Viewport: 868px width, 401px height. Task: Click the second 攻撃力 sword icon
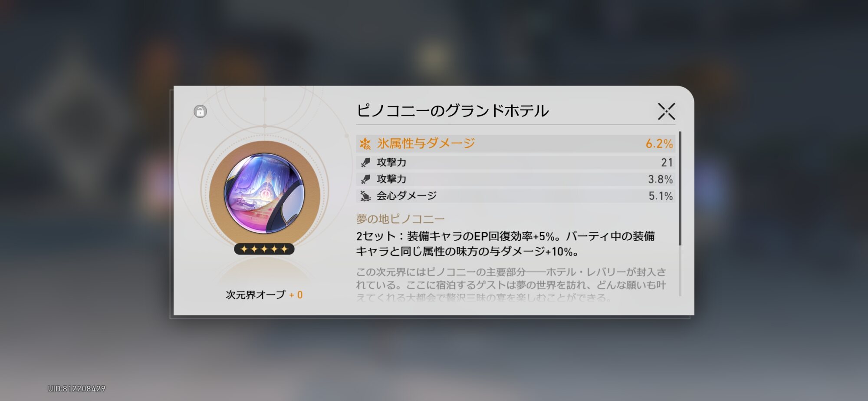tap(365, 179)
